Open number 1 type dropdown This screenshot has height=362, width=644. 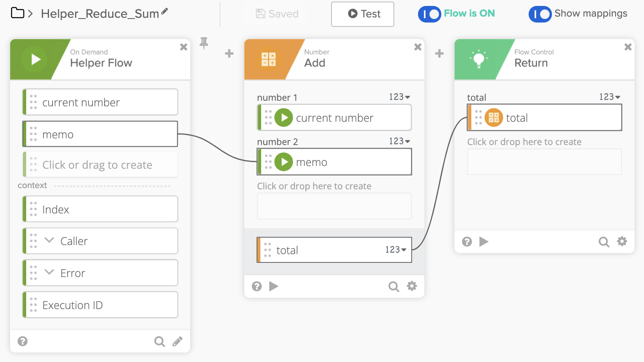(399, 97)
